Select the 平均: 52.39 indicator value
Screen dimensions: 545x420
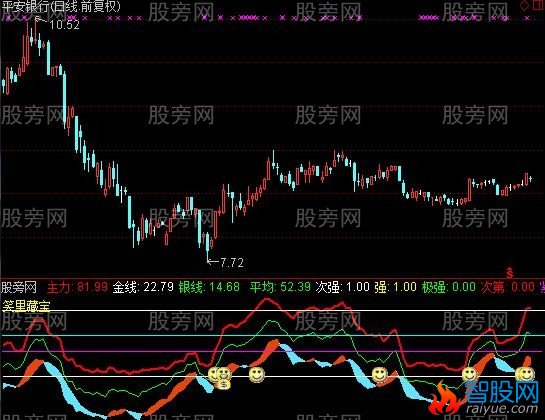coord(280,287)
